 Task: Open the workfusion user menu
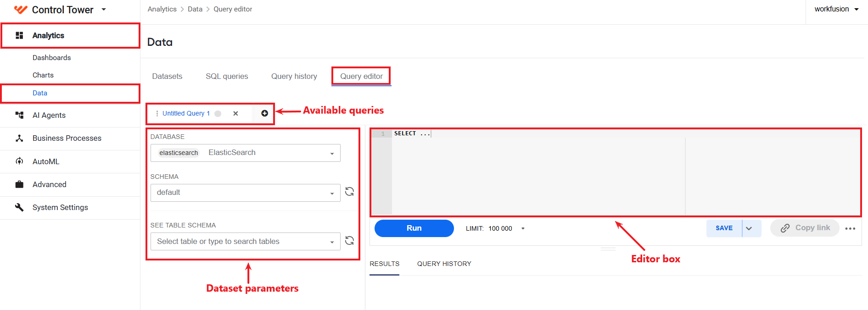click(836, 9)
